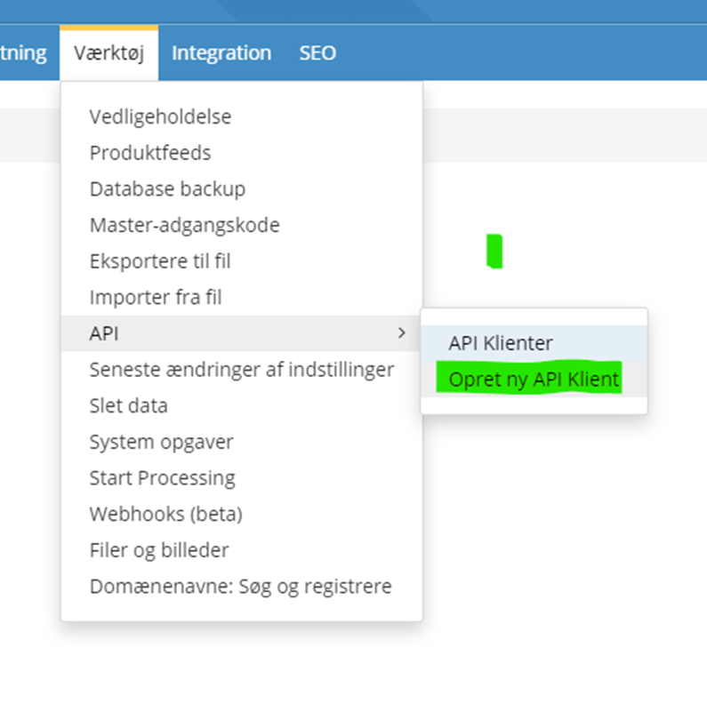Open the SEO menu tab
The width and height of the screenshot is (707, 728).
[x=317, y=53]
